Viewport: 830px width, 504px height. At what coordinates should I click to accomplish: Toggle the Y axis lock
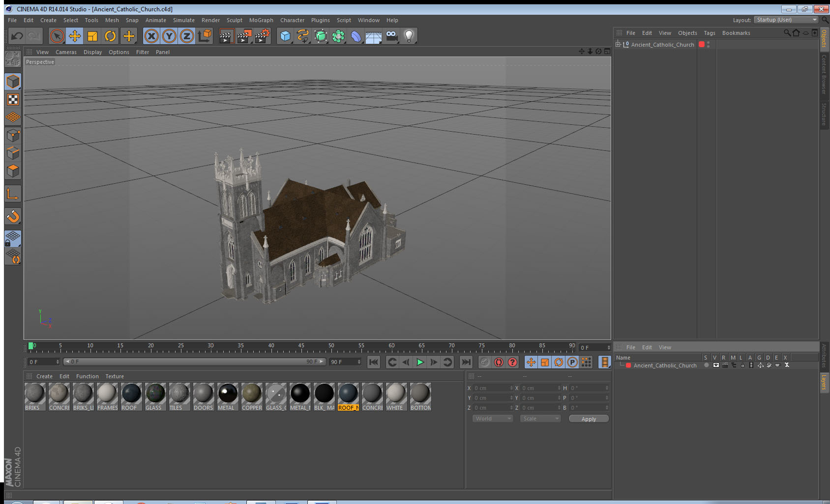pyautogui.click(x=169, y=36)
